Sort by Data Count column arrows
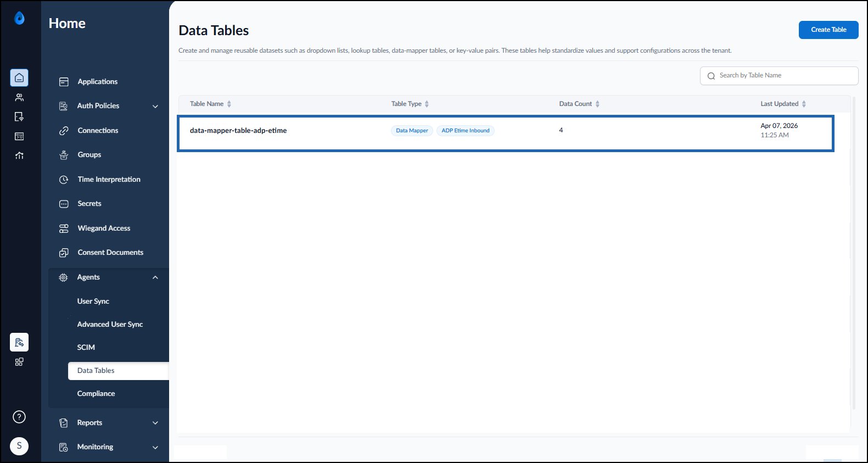The height and width of the screenshot is (463, 868). 597,104
